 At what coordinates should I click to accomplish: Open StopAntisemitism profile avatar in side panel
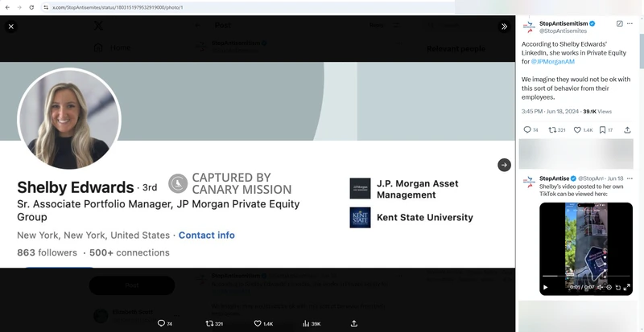529,27
